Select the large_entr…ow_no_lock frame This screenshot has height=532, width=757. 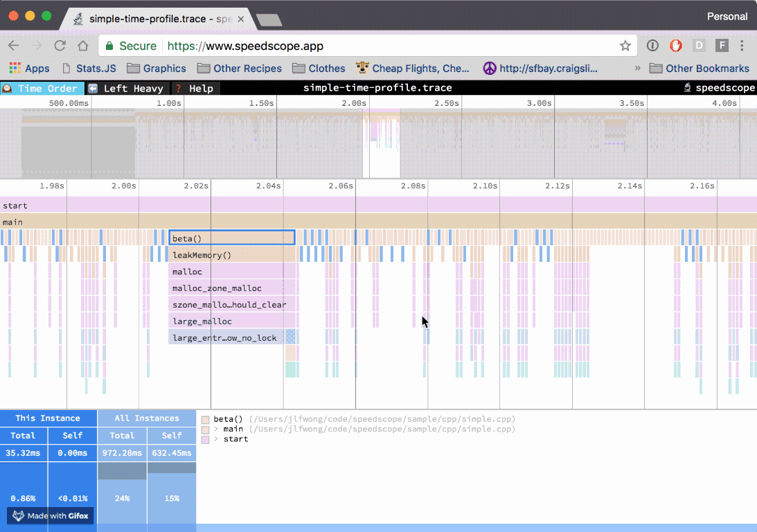[x=226, y=337]
